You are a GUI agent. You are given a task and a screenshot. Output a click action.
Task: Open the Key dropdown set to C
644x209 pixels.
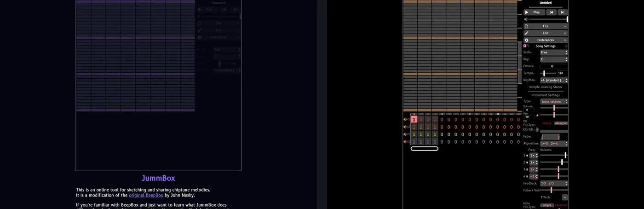coord(554,59)
